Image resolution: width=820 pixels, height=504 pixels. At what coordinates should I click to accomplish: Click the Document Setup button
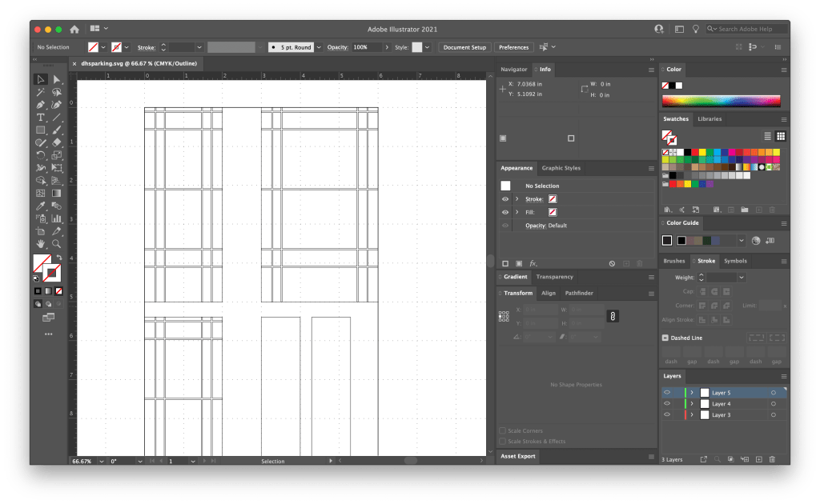pos(464,47)
